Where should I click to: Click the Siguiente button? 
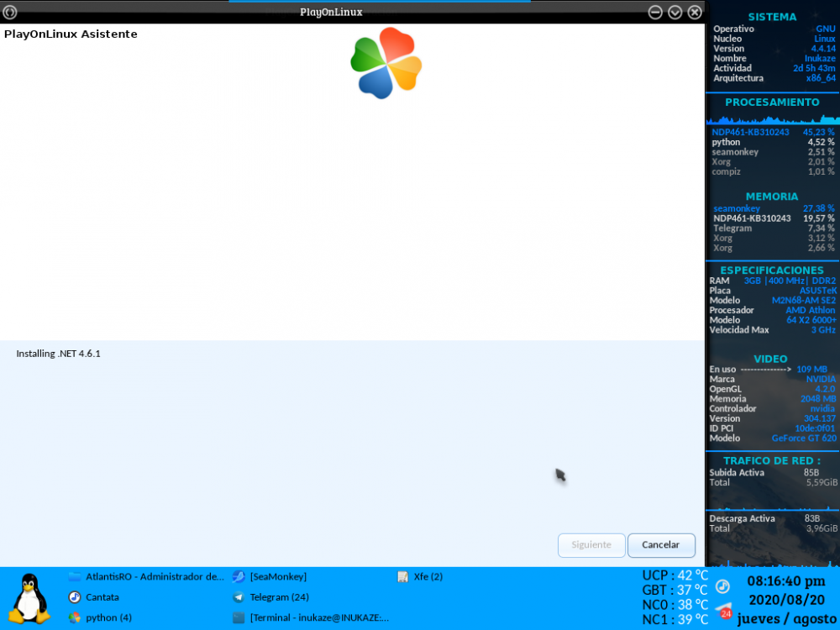click(x=591, y=545)
